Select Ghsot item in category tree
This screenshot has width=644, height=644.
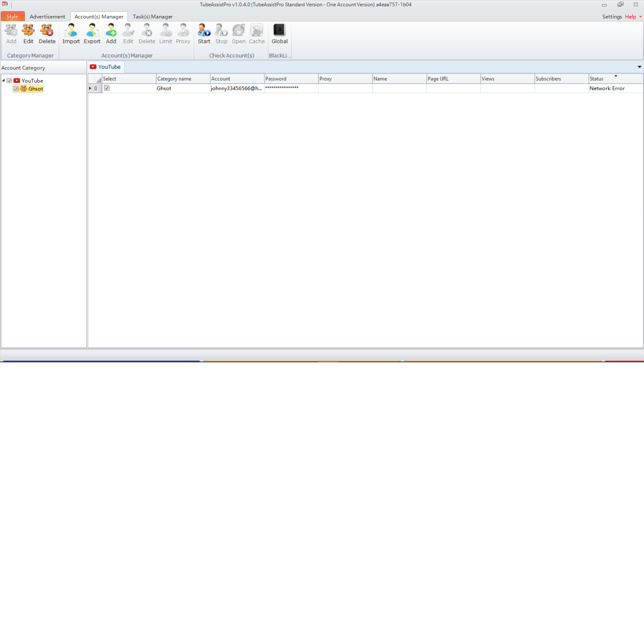click(36, 89)
